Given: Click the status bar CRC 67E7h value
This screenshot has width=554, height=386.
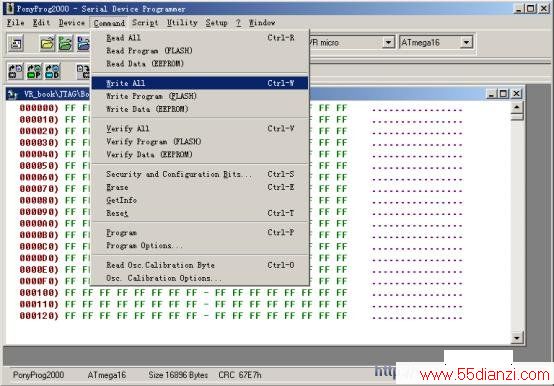Looking at the screenshot, I should point(240,375).
